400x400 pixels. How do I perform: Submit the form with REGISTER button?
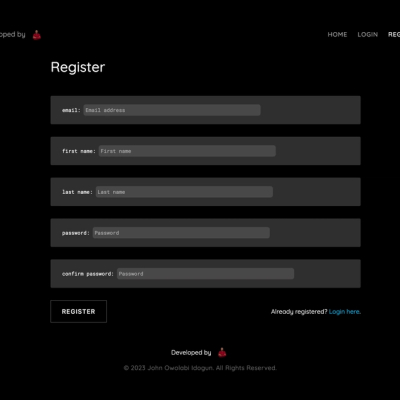point(79,311)
